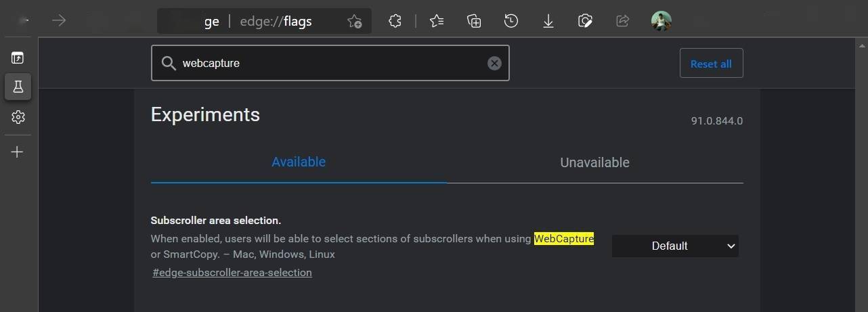The height and width of the screenshot is (312, 868).
Task: Switch to the Available tab
Action: 299,162
